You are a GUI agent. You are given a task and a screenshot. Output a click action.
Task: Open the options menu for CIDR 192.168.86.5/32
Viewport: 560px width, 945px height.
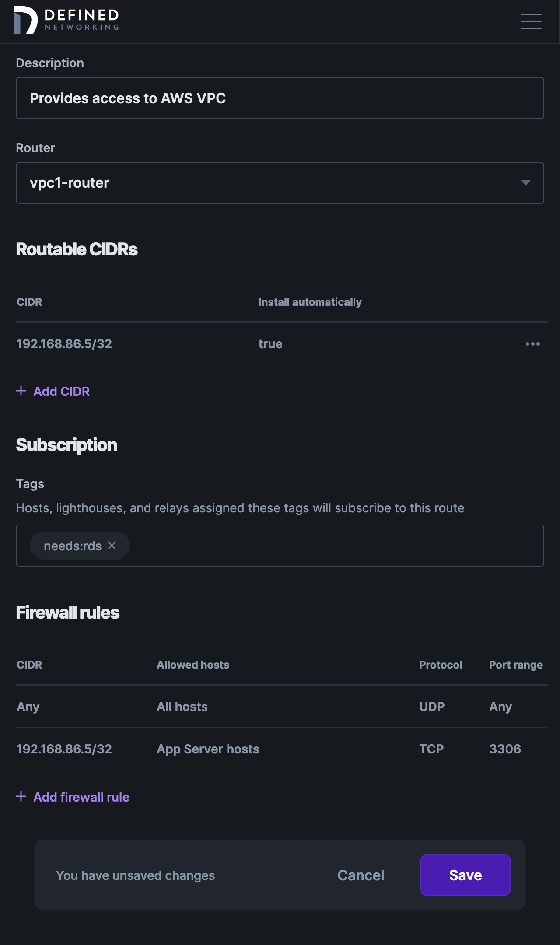[x=532, y=344]
